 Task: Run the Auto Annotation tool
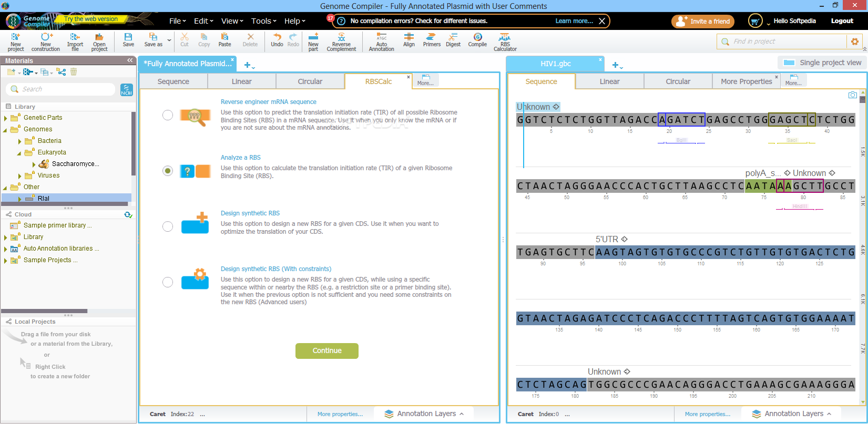coord(381,42)
